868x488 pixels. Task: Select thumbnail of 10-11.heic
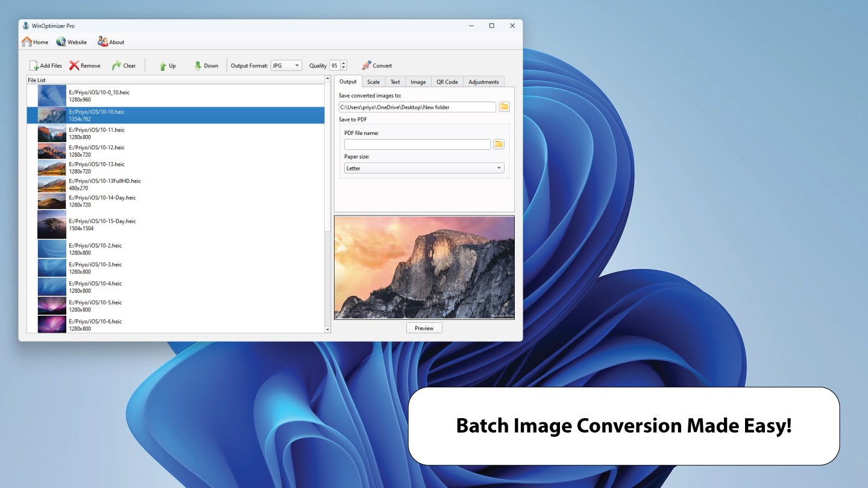tap(52, 133)
